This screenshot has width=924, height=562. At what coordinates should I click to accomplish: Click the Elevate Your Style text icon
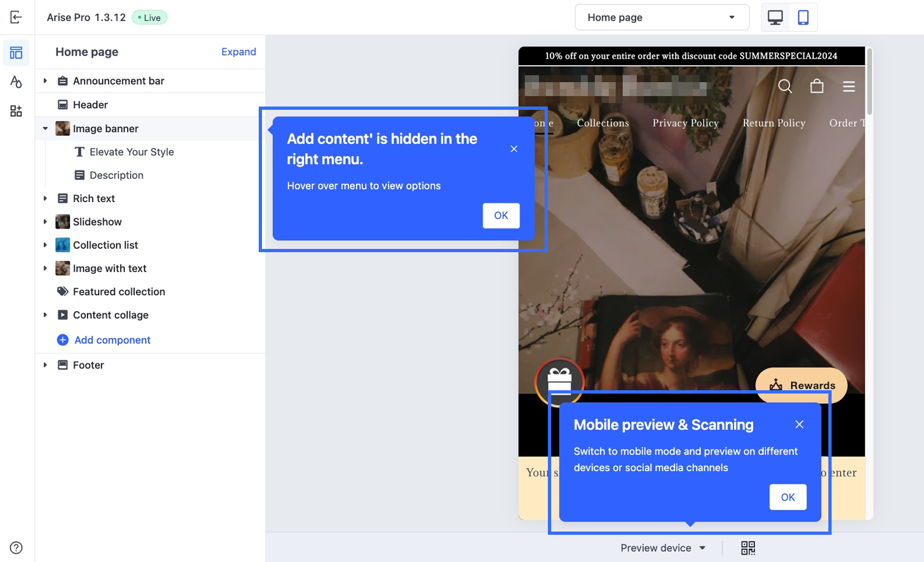(79, 152)
